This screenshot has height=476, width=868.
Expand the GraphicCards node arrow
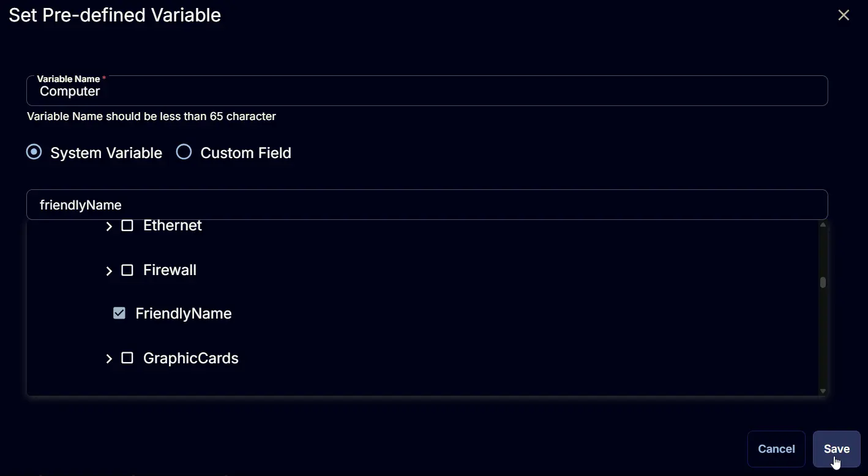(109, 358)
